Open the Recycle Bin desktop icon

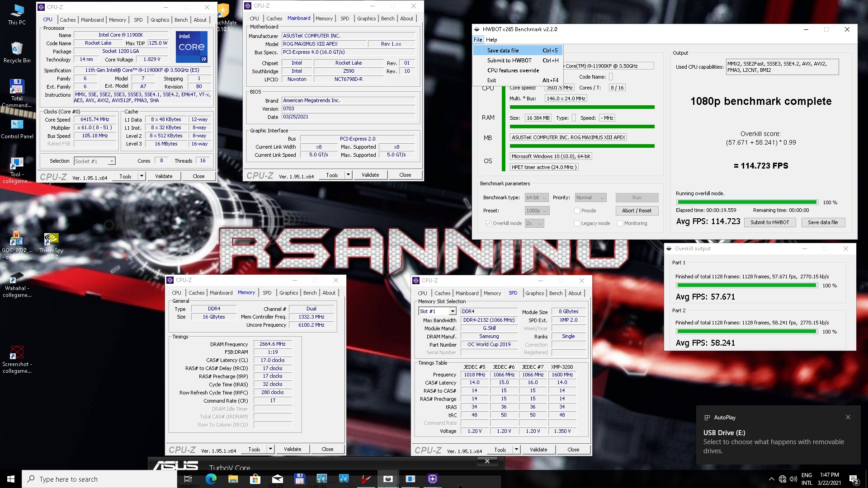click(17, 52)
